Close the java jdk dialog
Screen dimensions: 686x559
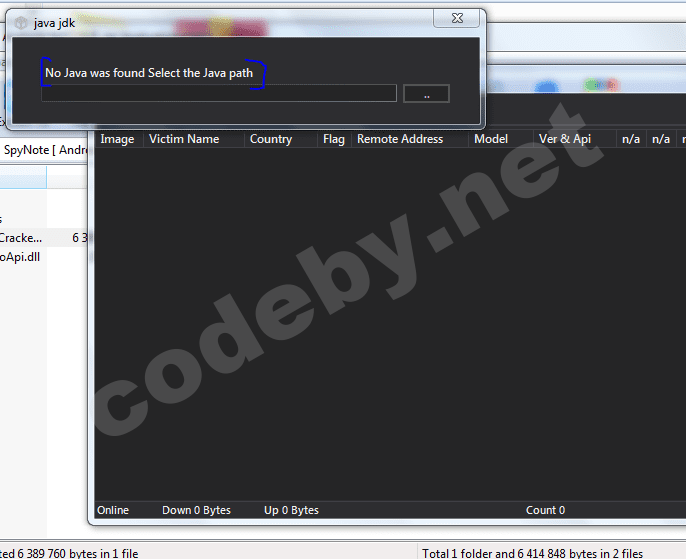457,18
